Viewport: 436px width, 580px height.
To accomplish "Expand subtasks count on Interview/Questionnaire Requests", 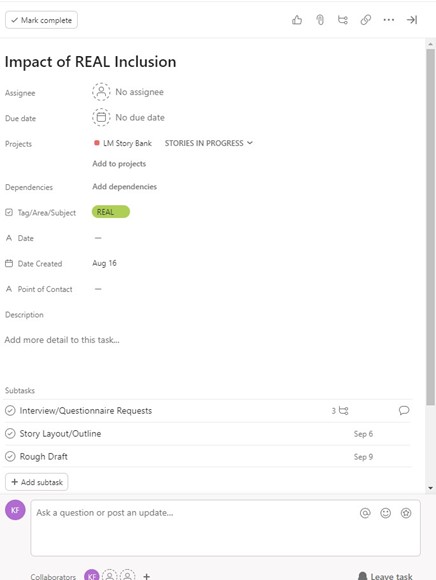I will click(340, 411).
